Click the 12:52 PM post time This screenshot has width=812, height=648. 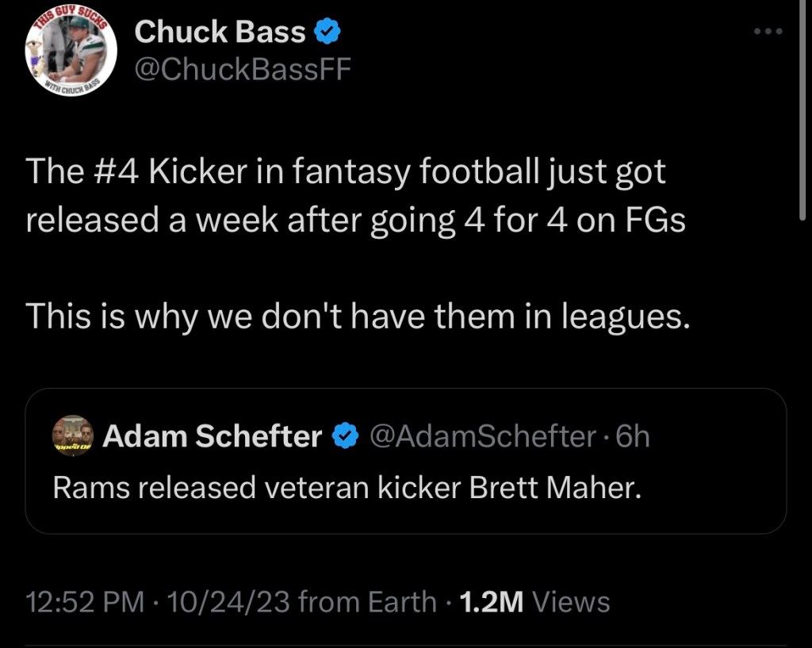tap(85, 601)
